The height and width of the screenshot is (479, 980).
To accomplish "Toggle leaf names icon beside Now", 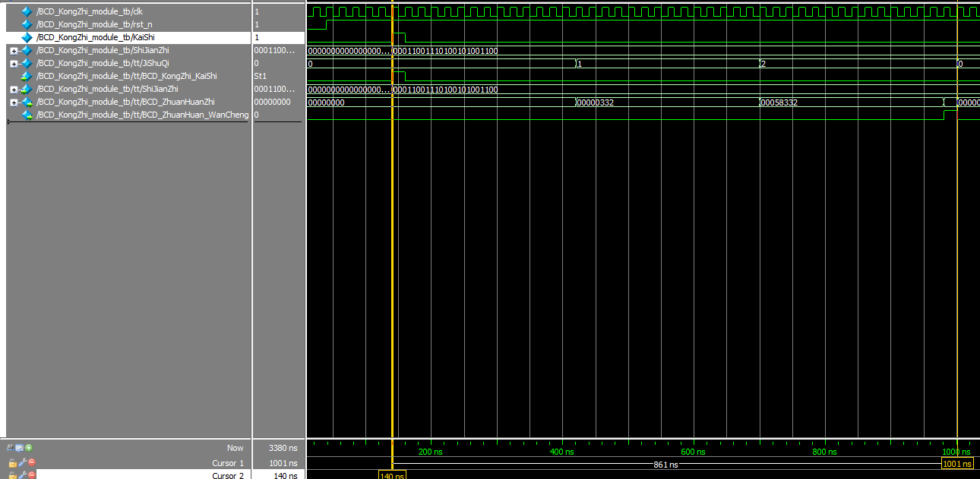I will tap(11, 448).
